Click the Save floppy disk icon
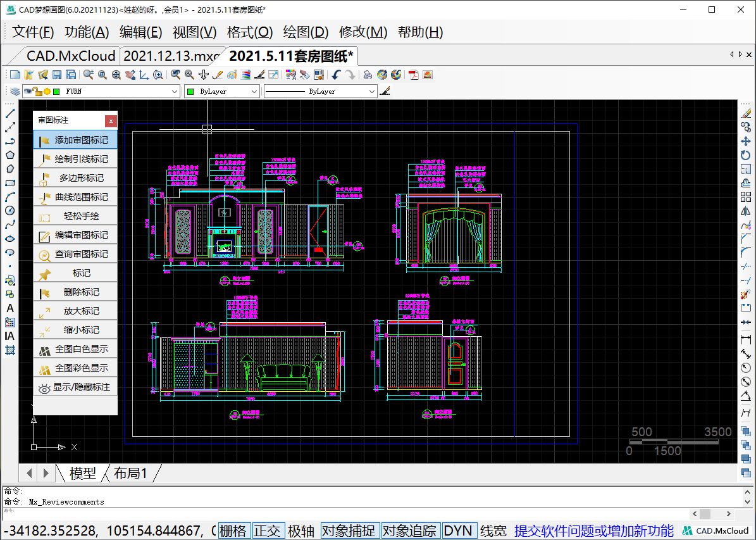 57,75
